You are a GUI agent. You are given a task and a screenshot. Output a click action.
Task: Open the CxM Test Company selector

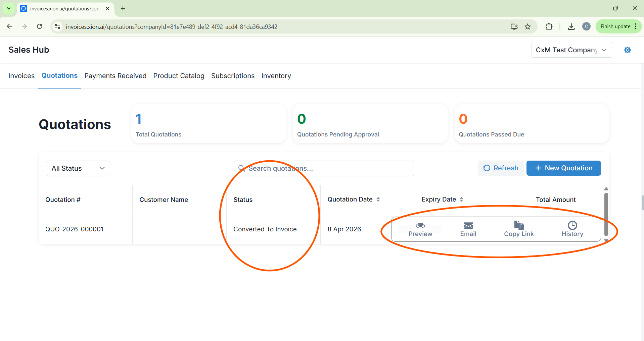coord(571,50)
